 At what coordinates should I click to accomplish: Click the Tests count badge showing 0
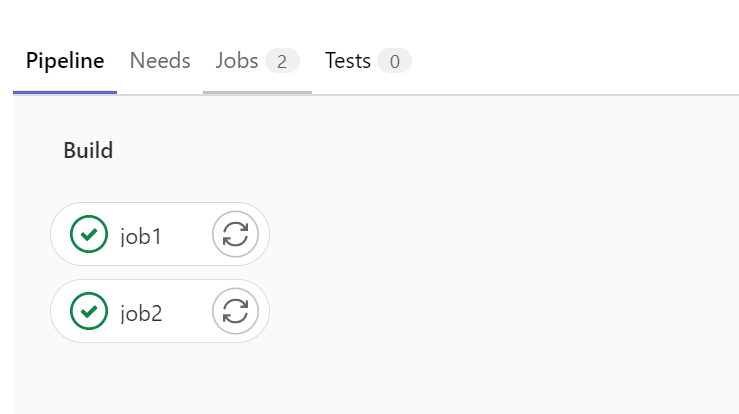click(394, 61)
